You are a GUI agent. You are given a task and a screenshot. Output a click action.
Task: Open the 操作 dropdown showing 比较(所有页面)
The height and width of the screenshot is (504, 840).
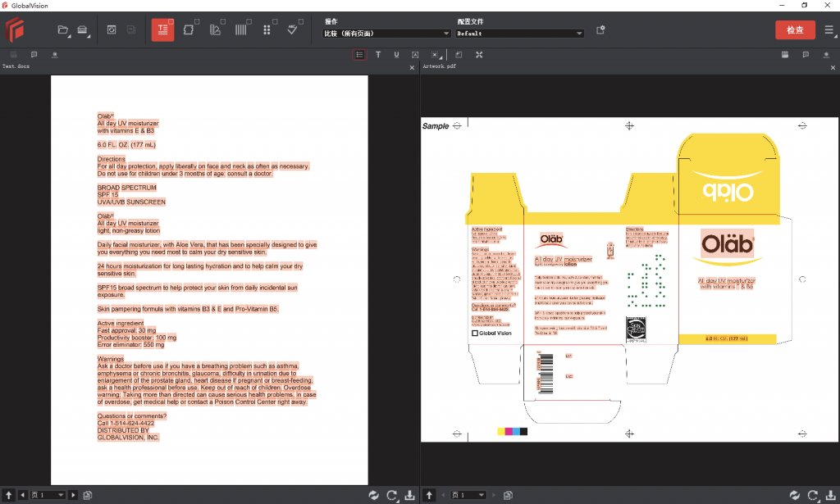tap(386, 33)
